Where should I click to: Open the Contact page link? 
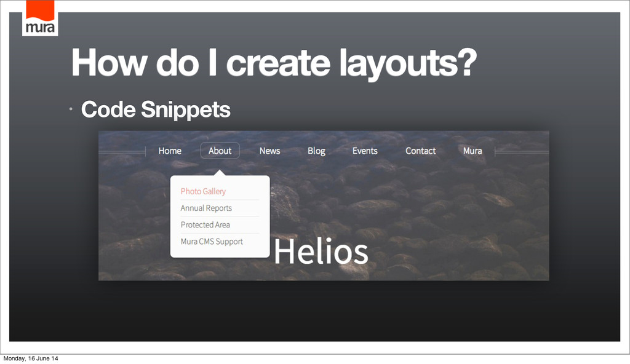tap(420, 151)
